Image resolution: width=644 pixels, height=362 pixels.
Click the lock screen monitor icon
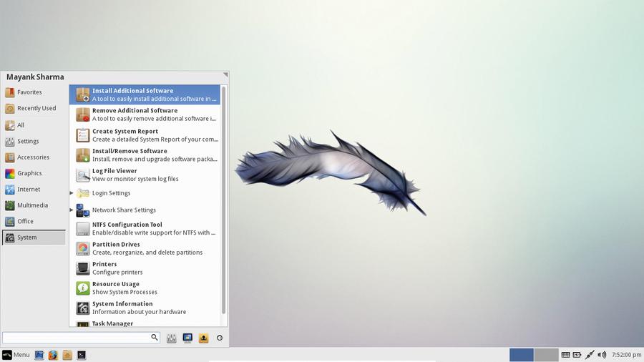pos(187,338)
